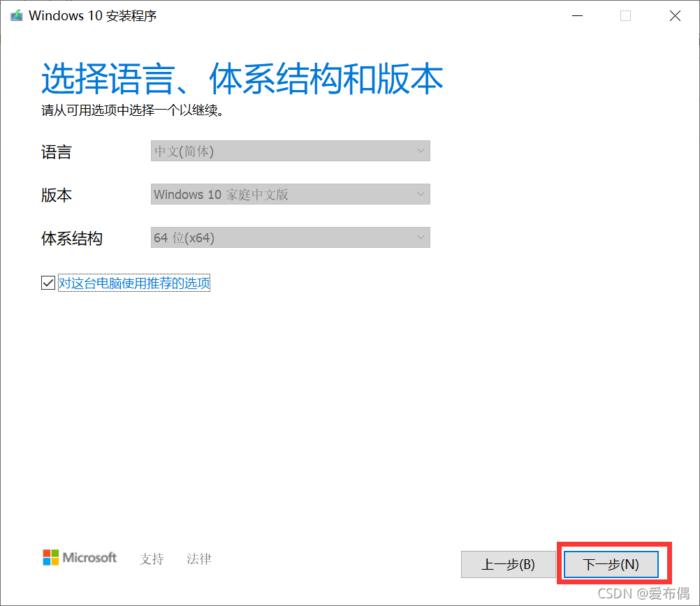
Task: Click the heading 选择语言、体系结构和版本
Action: tap(242, 78)
